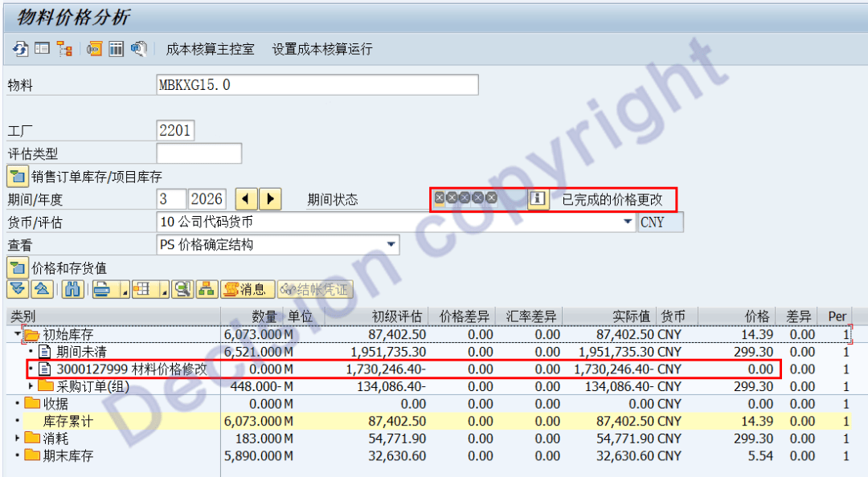Open the display list view icon
The image size is (868, 477).
pos(42,49)
